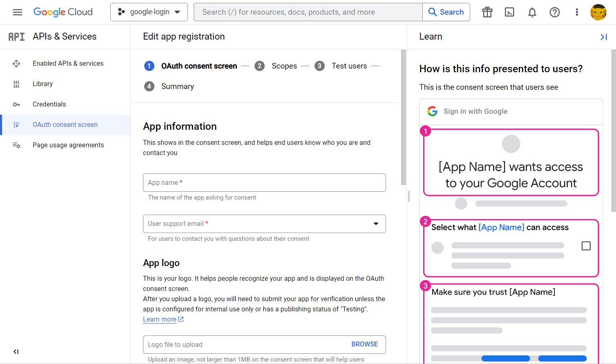Click the external link icon after Learn more
Viewport: 616px width, 364px height.
181,319
